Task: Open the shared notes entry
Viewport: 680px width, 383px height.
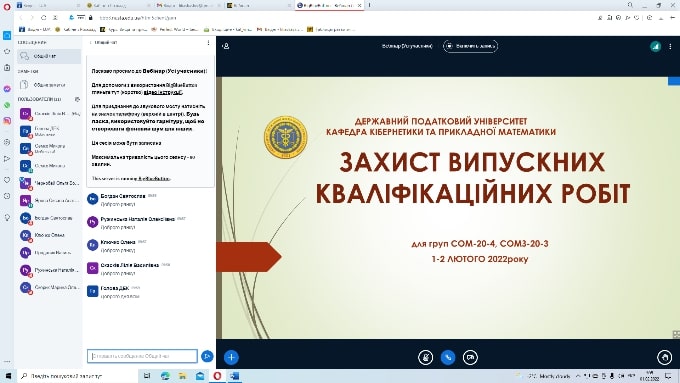Action: coord(49,85)
